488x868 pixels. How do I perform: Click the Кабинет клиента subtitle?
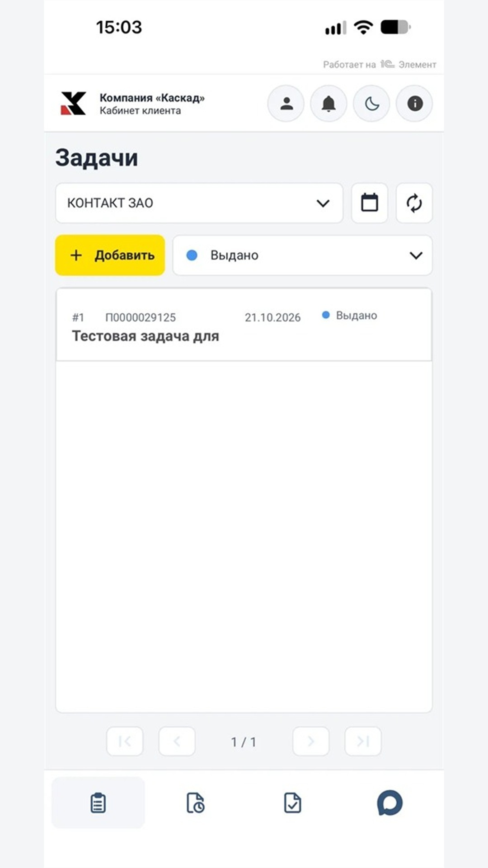pos(140,111)
